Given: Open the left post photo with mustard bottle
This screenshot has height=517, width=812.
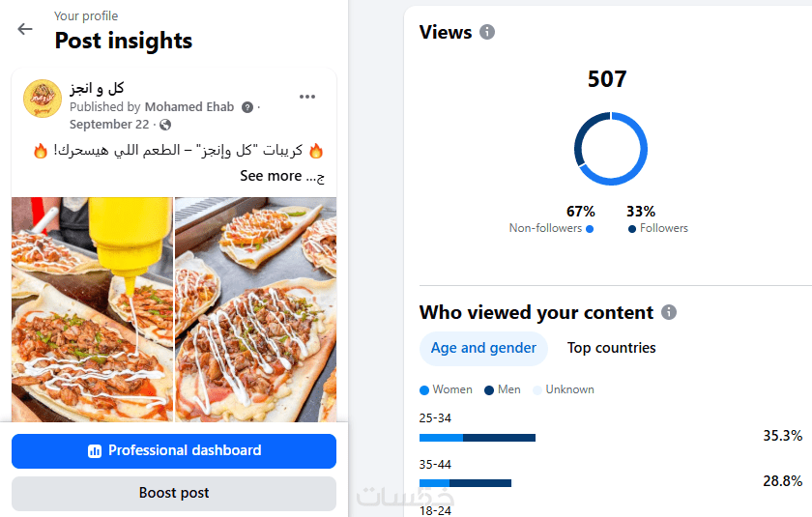Looking at the screenshot, I should pos(92,309).
